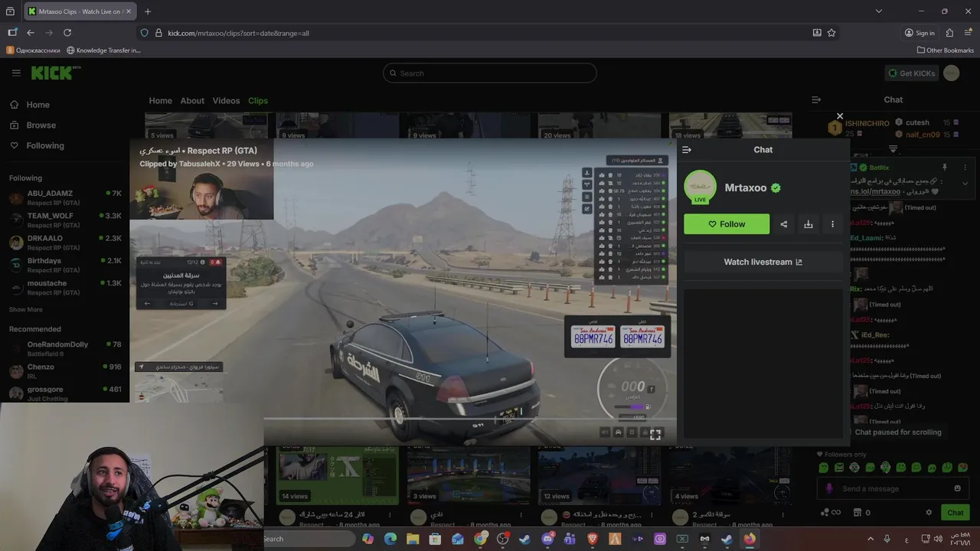The width and height of the screenshot is (980, 551).
Task: Open the kebab menu on the 3 views clip
Action: tap(521, 517)
